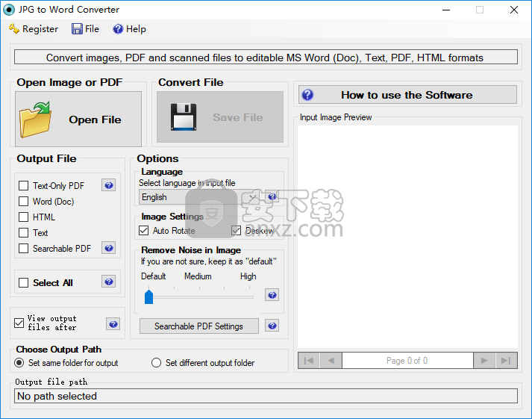This screenshot has height=419, width=532.
Task: Click the File floppy disk icon
Action: coord(77,29)
